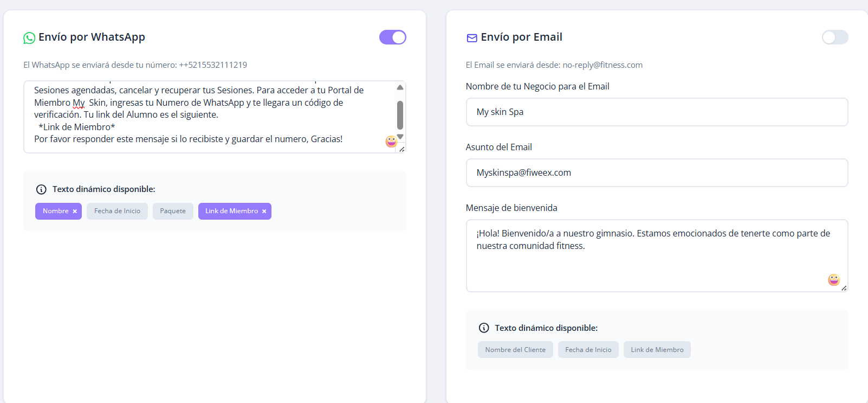Click info icon in WhatsApp dynamic text panel
Image resolution: width=868 pixels, height=403 pixels.
[x=41, y=189]
